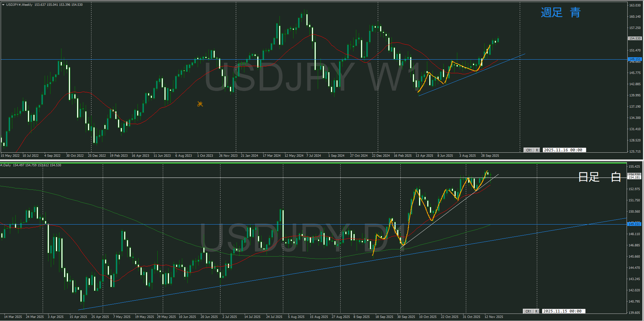Screen dimensions: 644x321
Task: Click the 30 Sep 2025 date on daily time axis
Action: tap(406, 317)
